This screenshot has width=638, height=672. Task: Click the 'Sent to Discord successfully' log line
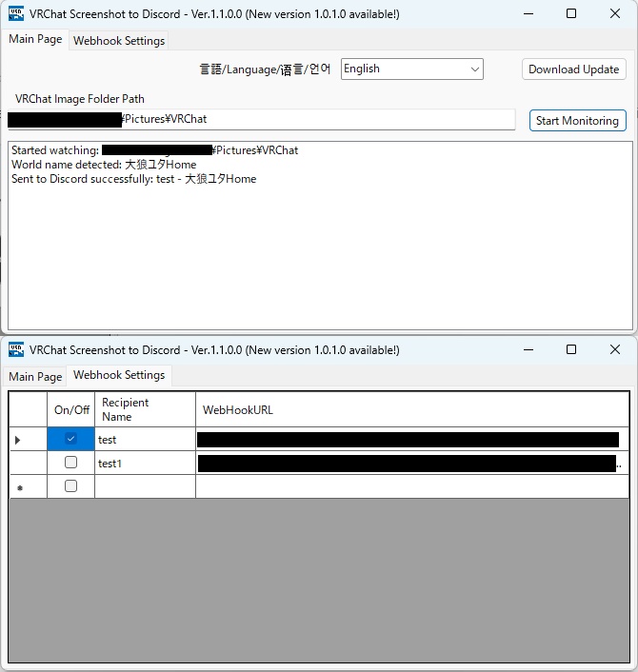tap(133, 179)
